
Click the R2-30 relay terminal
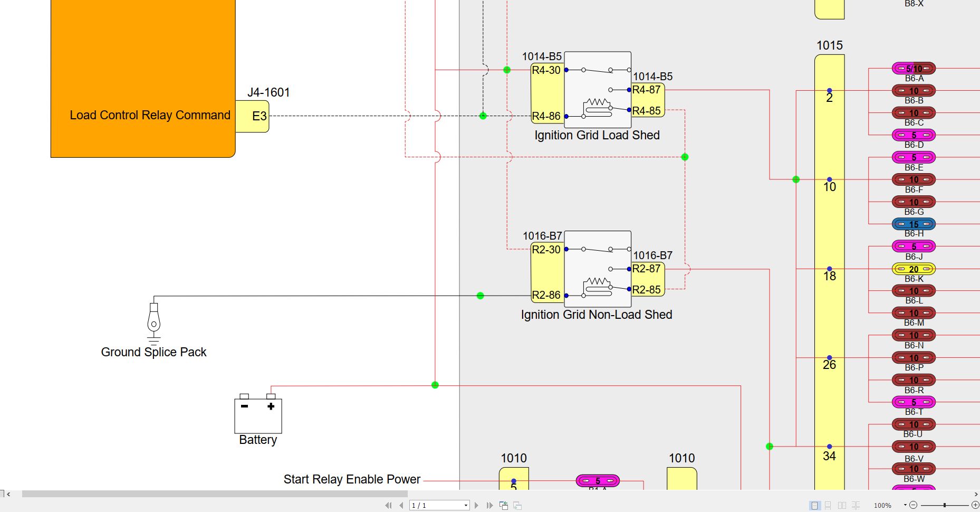click(x=546, y=249)
